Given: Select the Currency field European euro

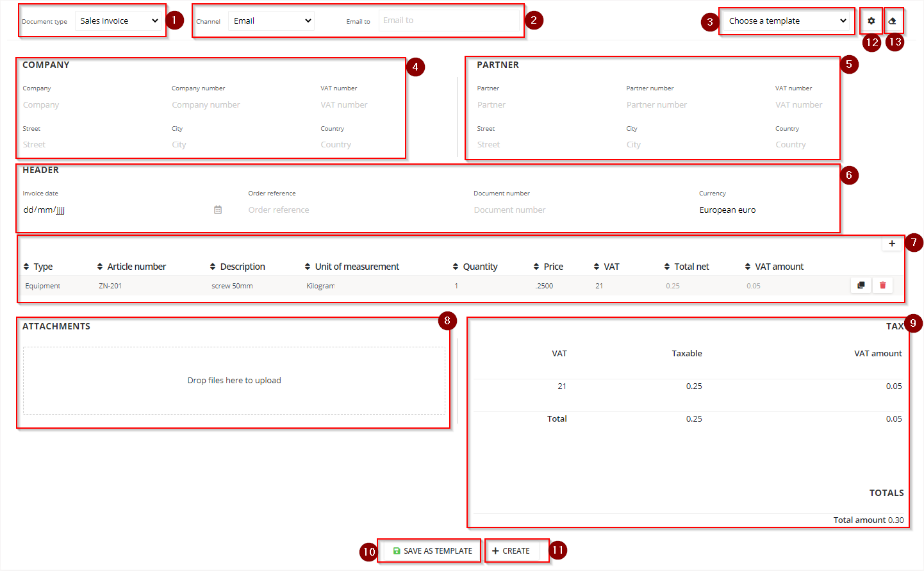Looking at the screenshot, I should tap(727, 210).
